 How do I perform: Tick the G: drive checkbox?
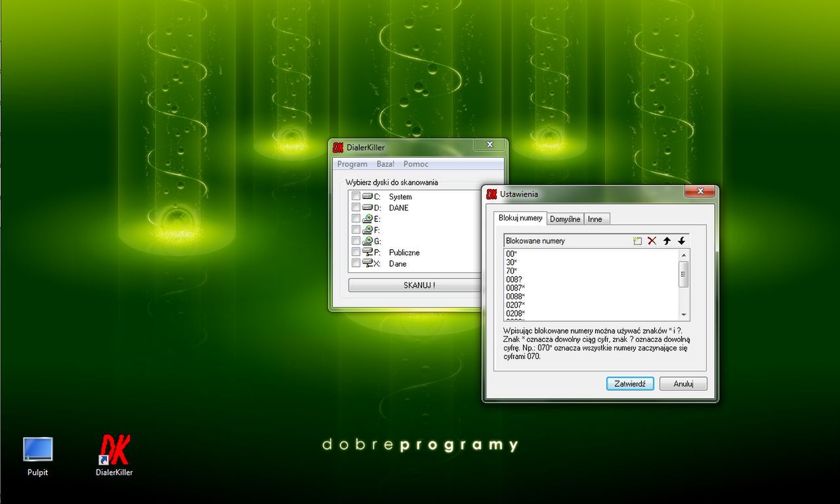point(356,241)
